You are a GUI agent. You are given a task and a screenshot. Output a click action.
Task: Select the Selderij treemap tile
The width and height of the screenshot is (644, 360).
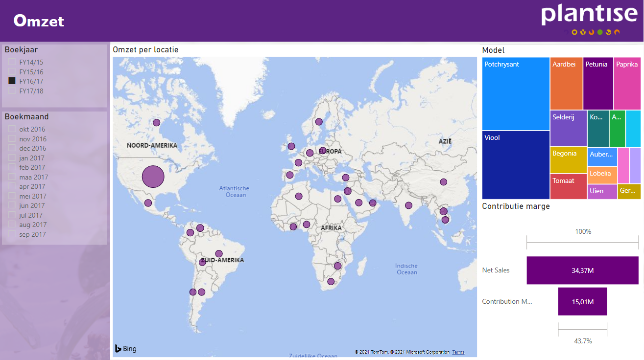coord(568,128)
